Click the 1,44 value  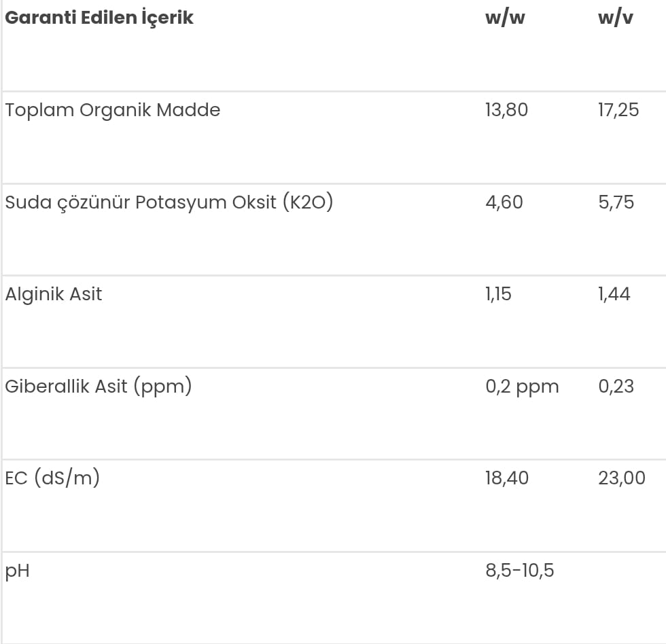614,294
